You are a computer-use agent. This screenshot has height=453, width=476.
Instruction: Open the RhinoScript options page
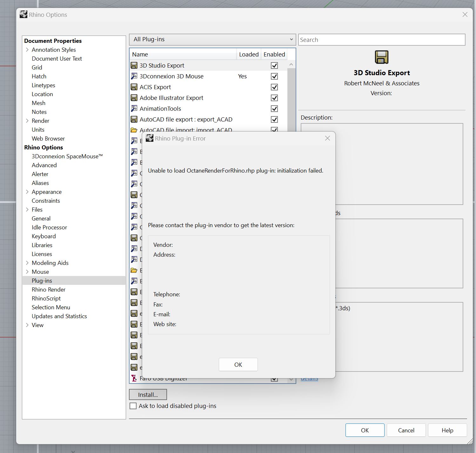(x=46, y=299)
